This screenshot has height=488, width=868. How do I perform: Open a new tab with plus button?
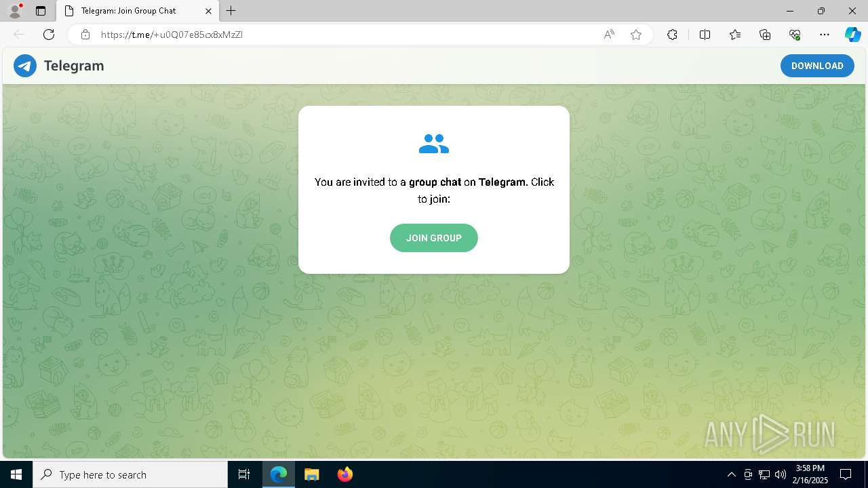coord(231,11)
